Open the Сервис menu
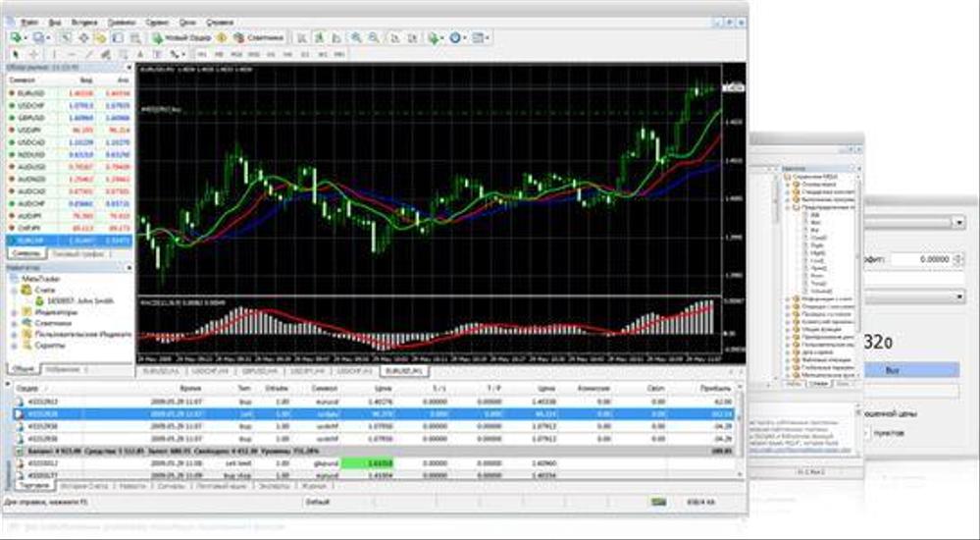980x540 pixels. tap(157, 22)
